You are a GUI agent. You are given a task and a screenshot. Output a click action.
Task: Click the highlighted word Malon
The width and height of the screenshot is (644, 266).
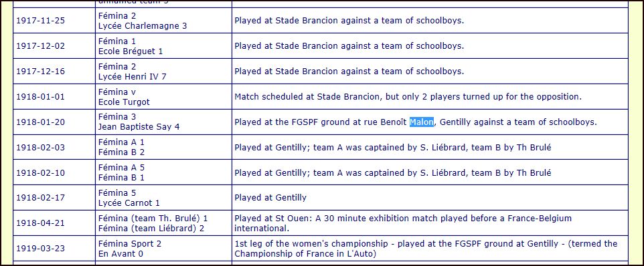point(421,122)
